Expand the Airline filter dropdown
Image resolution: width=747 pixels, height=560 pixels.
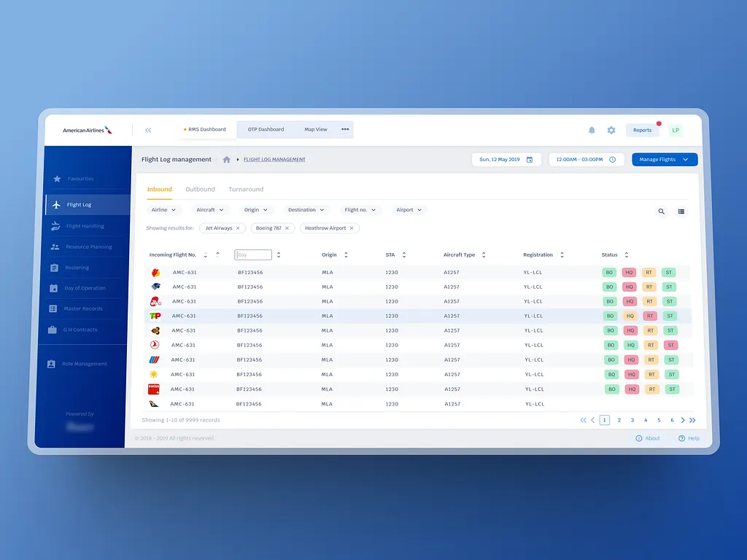[x=164, y=210]
